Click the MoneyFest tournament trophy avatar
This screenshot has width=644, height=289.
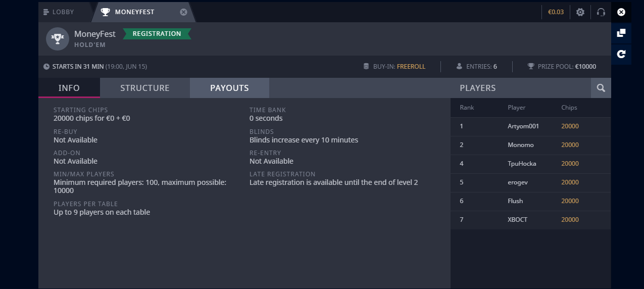(57, 39)
